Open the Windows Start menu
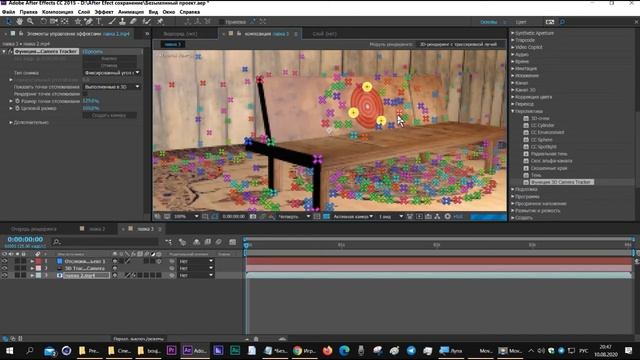640x360 pixels. [x=9, y=351]
